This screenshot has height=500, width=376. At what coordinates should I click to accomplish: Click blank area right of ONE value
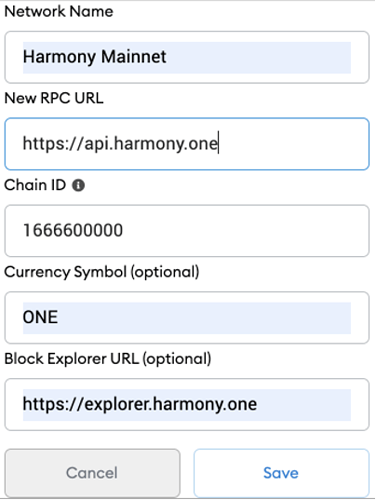[203, 318]
